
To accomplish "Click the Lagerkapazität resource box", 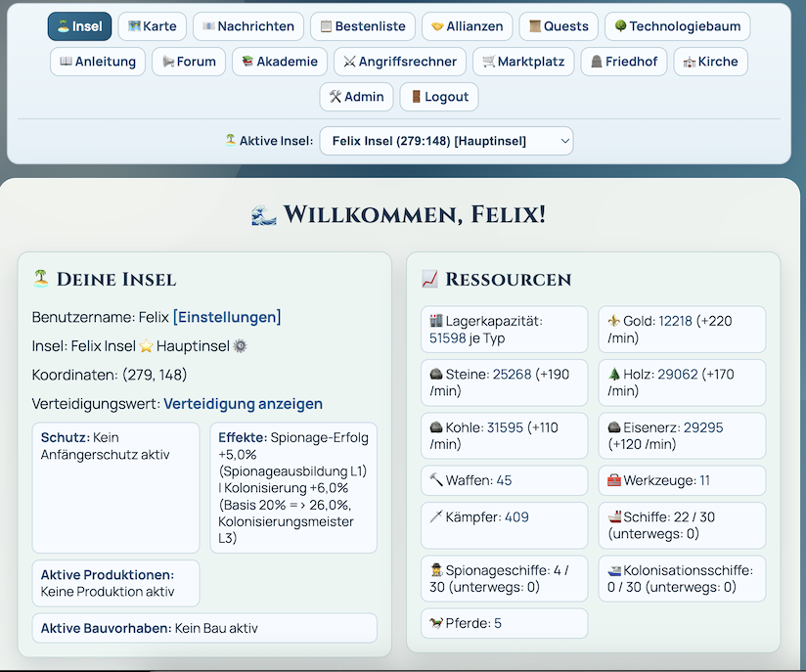I will click(504, 330).
